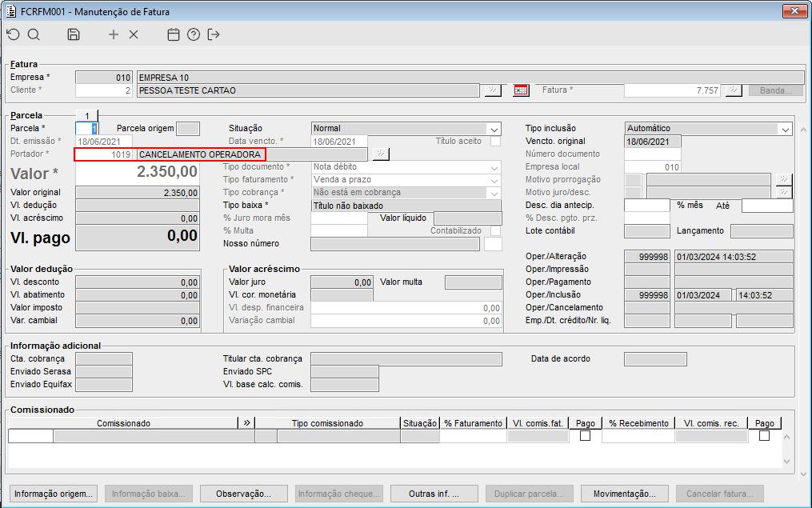Screen dimensions: 812x508
Task: Click the Parcela number input field
Action: pyautogui.click(x=86, y=129)
